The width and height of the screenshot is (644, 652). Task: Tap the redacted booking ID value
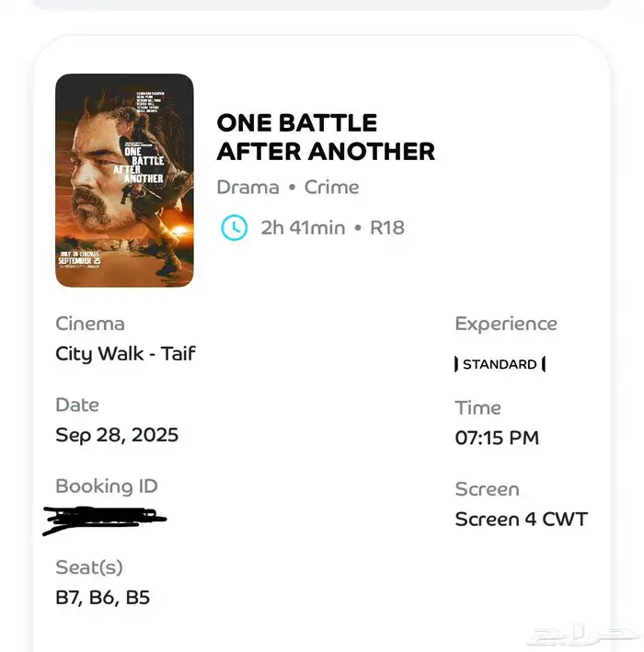coord(104,520)
